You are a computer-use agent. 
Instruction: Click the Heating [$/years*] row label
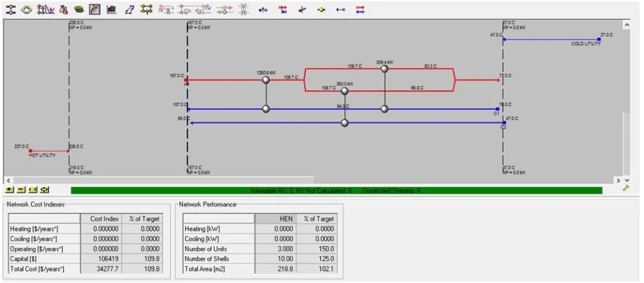(44, 229)
